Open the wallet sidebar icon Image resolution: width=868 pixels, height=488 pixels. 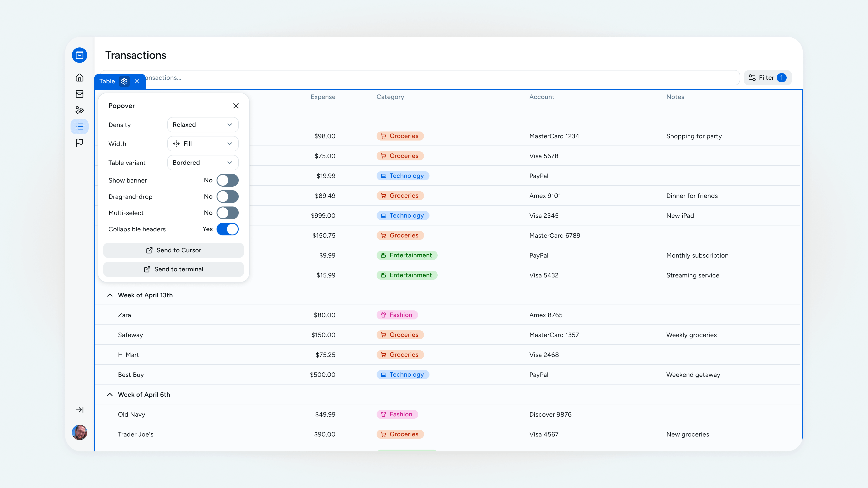pos(80,94)
